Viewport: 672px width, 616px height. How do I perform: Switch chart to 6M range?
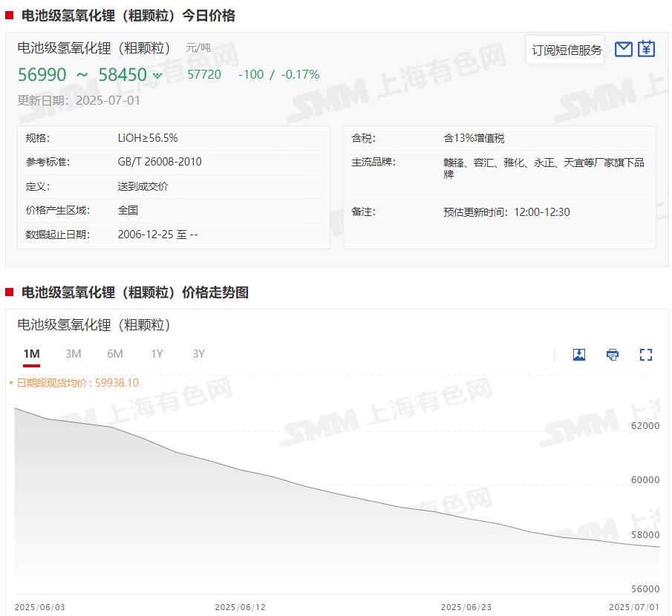(115, 354)
